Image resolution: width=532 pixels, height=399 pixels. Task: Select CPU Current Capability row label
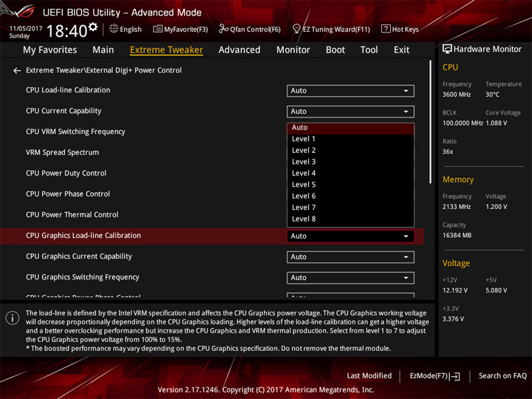64,111
